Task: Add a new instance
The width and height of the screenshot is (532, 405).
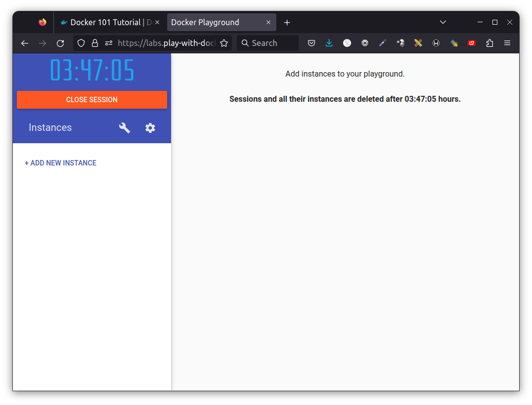Action: click(60, 163)
